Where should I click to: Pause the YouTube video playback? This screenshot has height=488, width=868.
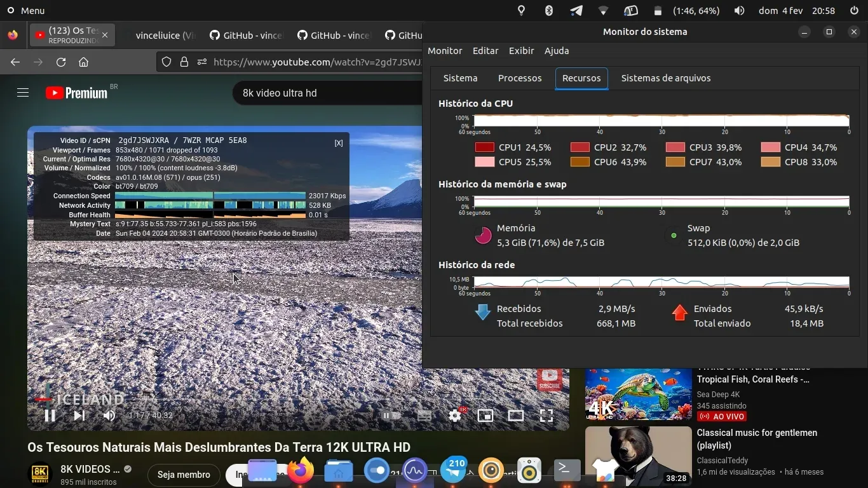(x=50, y=416)
